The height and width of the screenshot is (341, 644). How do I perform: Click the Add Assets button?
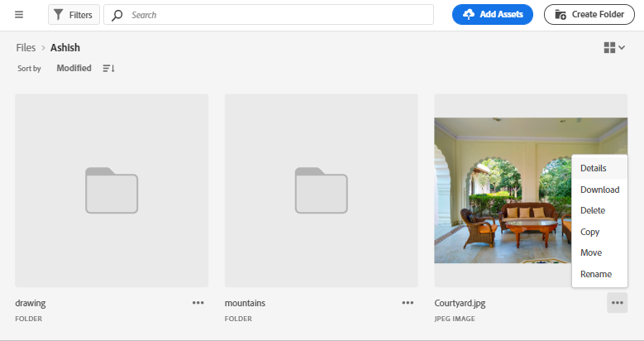coord(493,14)
